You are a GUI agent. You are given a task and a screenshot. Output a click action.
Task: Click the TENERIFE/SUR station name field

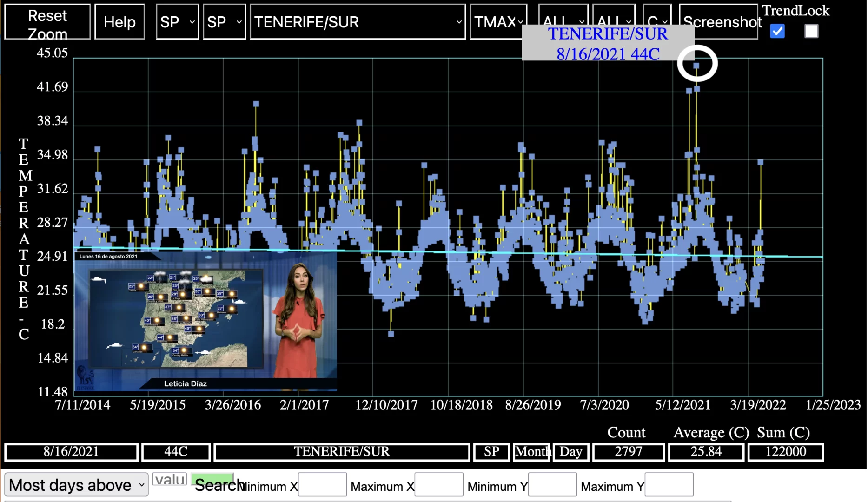point(342,452)
